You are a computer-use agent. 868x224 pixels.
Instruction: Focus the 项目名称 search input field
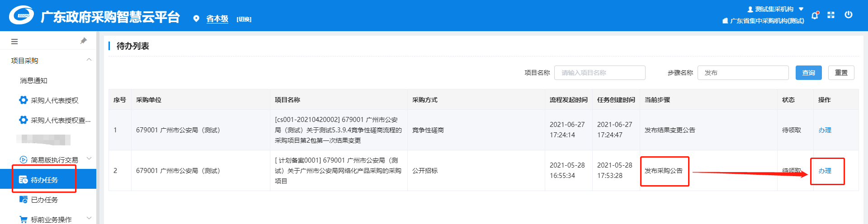click(599, 73)
